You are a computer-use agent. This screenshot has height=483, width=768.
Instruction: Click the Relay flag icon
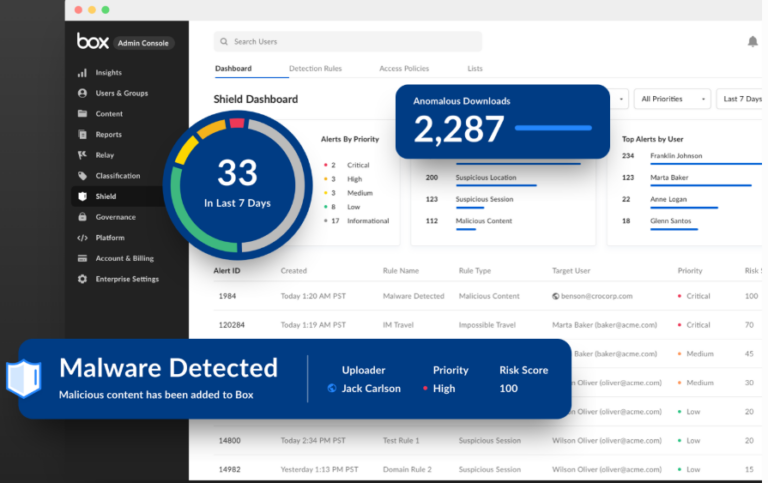point(82,155)
